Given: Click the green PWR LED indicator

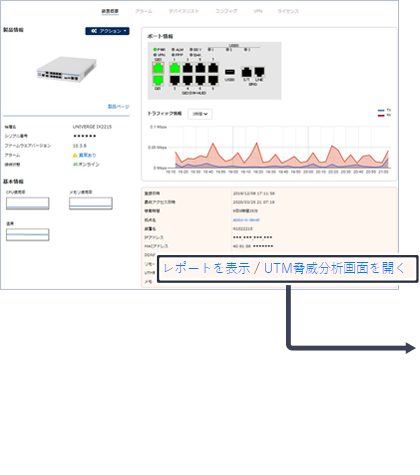Looking at the screenshot, I should click(155, 50).
